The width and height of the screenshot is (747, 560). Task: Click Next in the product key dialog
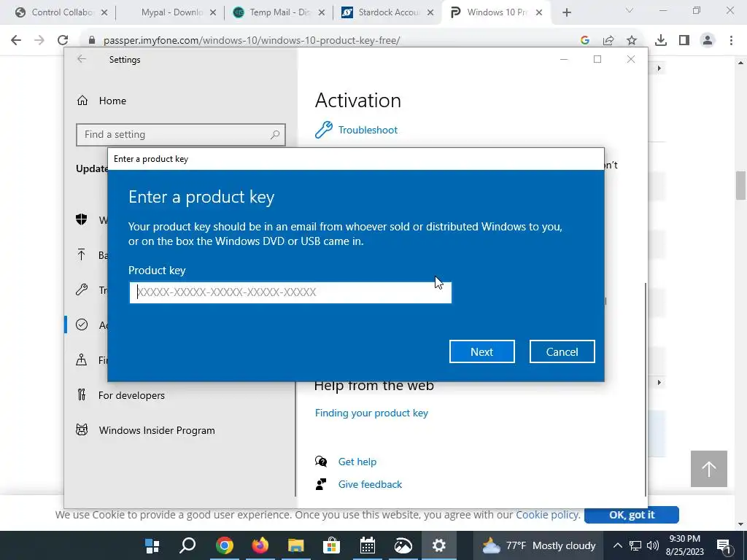click(481, 351)
